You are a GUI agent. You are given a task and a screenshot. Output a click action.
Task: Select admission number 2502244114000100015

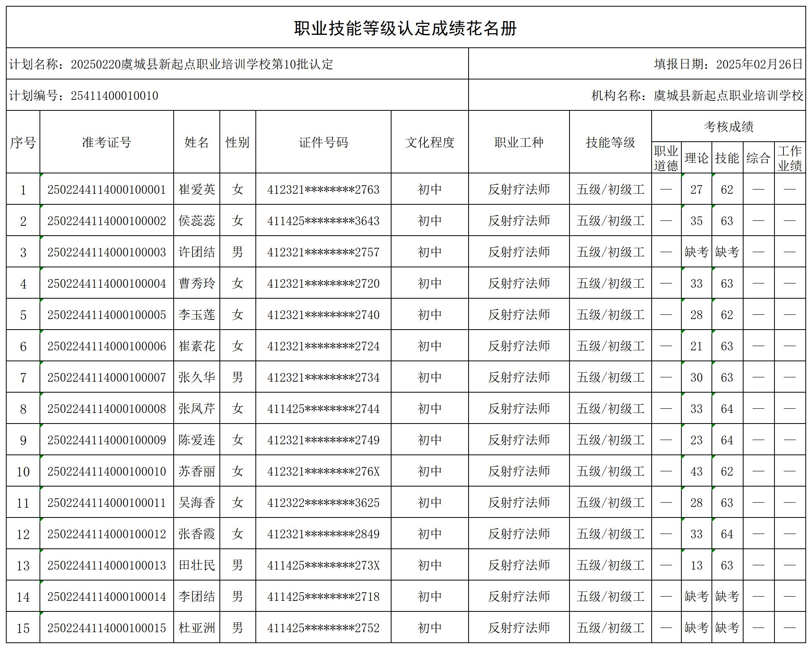(x=107, y=628)
